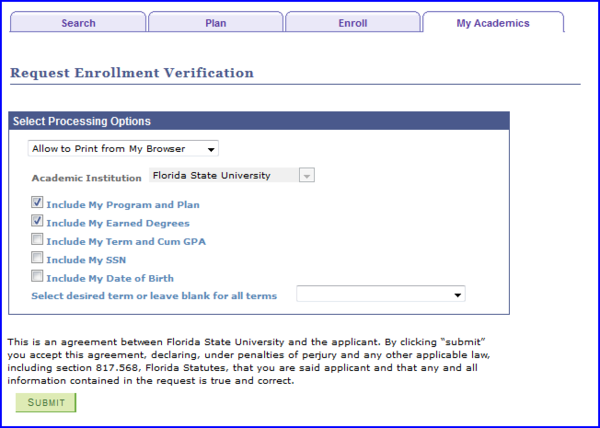Open the Academic Institution dropdown
The image size is (600, 428).
232,176
